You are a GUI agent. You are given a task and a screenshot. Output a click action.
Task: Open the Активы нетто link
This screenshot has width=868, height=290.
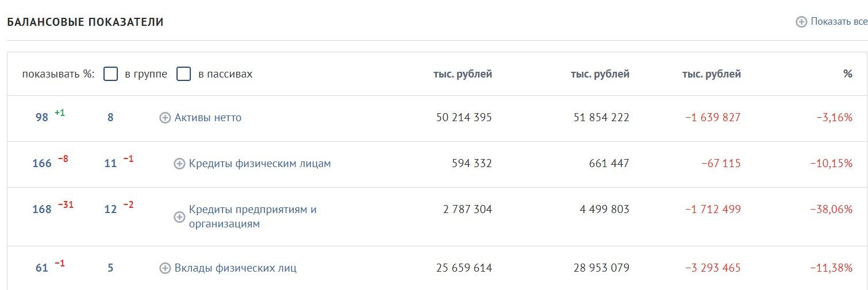click(x=208, y=118)
